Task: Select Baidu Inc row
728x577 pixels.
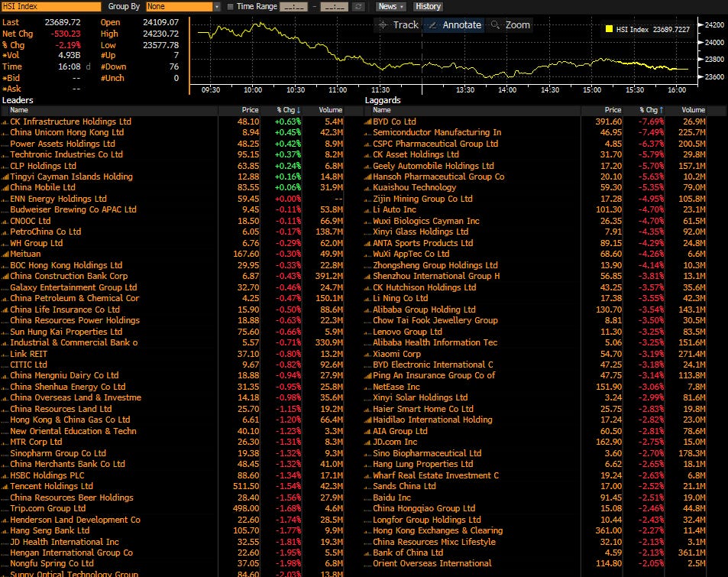Action: pos(535,498)
